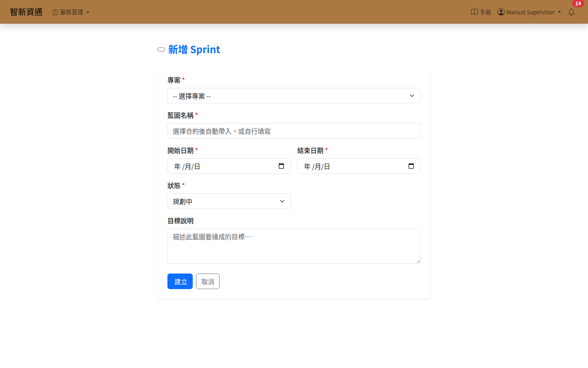Screen dimensions: 588x368
Task: Focus the 結束日期 date field
Action: click(359, 166)
